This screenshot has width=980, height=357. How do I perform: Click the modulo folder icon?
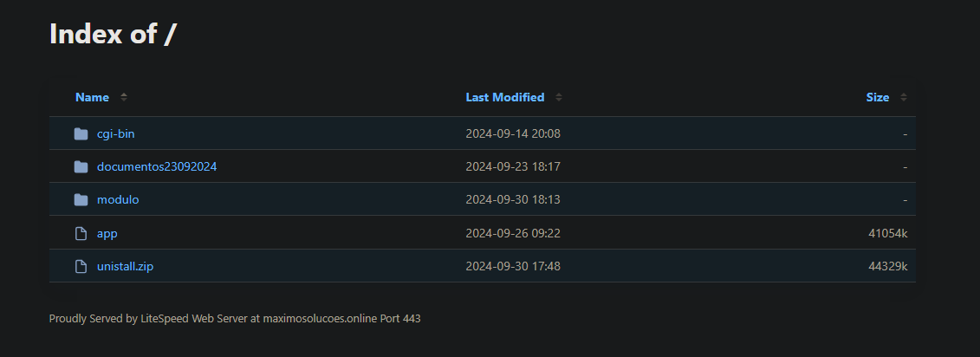click(81, 199)
